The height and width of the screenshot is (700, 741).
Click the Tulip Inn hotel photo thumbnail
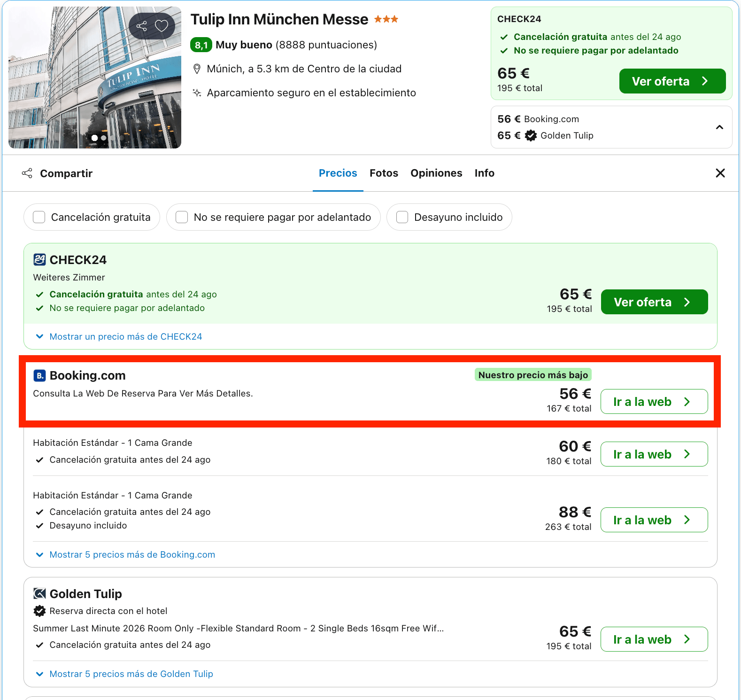95,78
